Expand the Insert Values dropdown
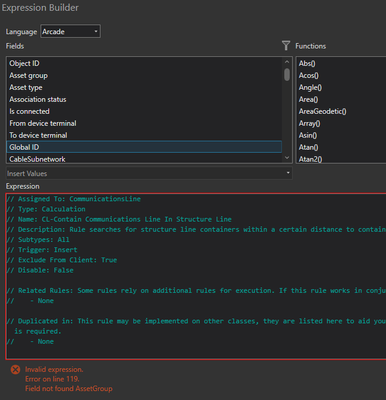Image resolution: width=386 pixels, height=400 pixels. [149, 173]
